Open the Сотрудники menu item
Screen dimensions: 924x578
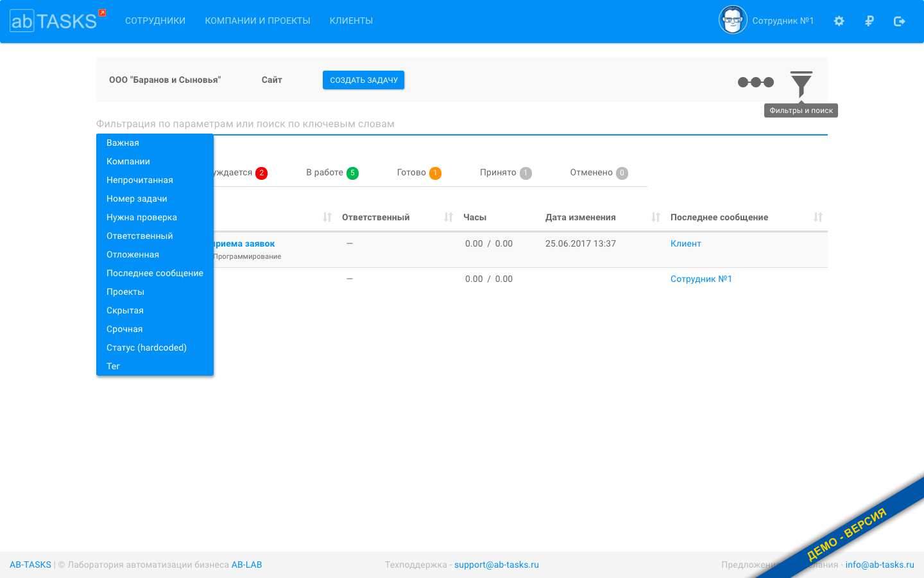155,21
